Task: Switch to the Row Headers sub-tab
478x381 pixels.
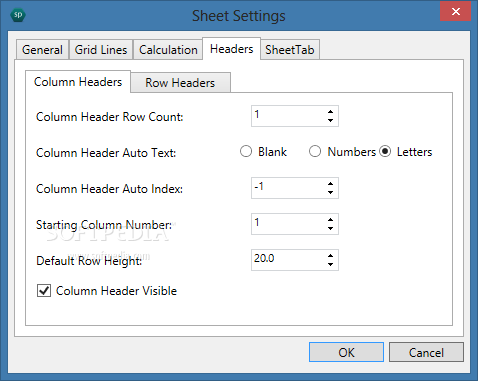Action: pyautogui.click(x=180, y=83)
